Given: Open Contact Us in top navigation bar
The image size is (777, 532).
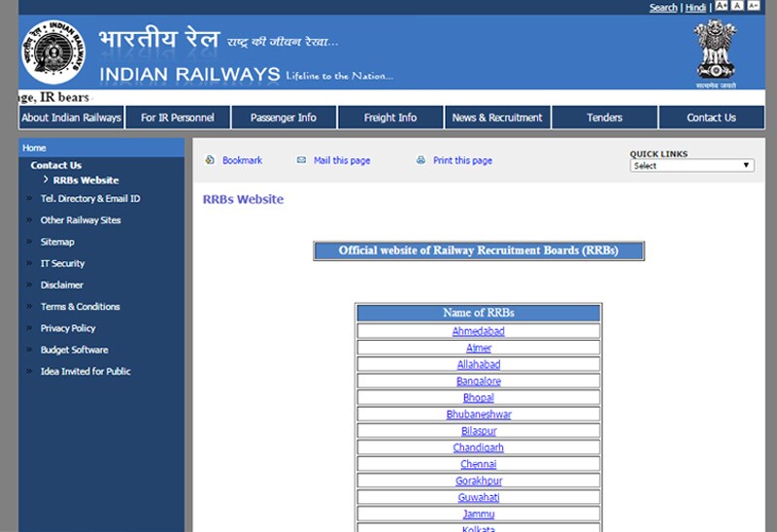Looking at the screenshot, I should 712,117.
